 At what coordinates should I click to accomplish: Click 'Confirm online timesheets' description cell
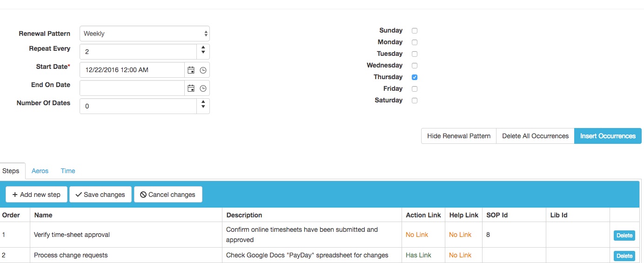coord(312,235)
